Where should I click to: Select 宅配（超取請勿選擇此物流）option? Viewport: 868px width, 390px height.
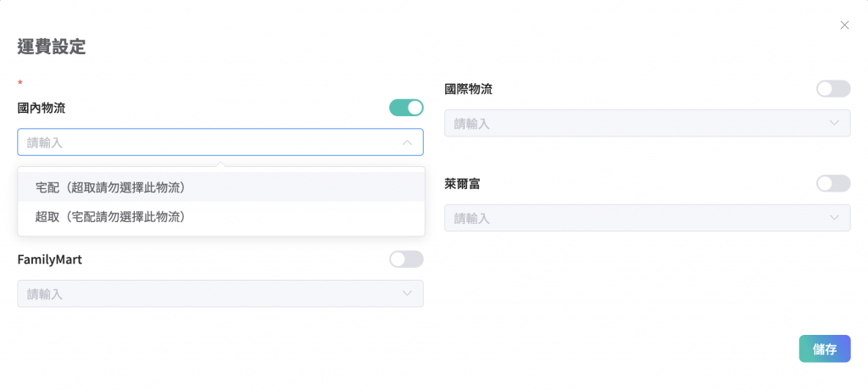pyautogui.click(x=110, y=187)
